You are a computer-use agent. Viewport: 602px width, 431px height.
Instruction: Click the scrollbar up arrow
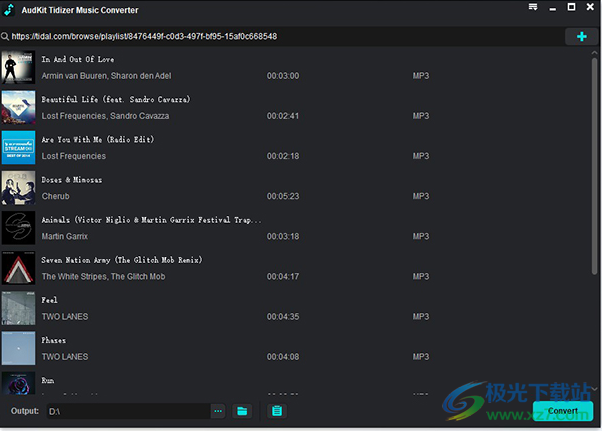pyautogui.click(x=594, y=53)
